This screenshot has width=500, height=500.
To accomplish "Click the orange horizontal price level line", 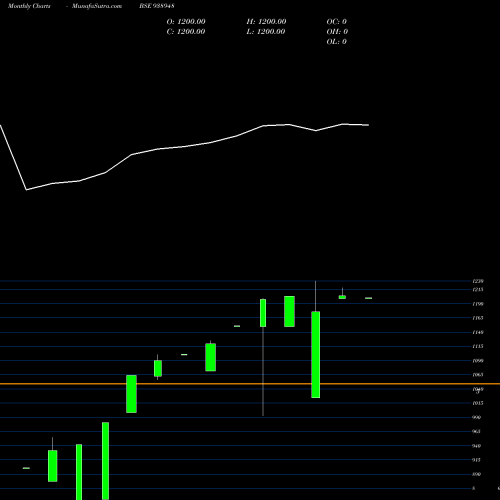I will [x=250, y=384].
